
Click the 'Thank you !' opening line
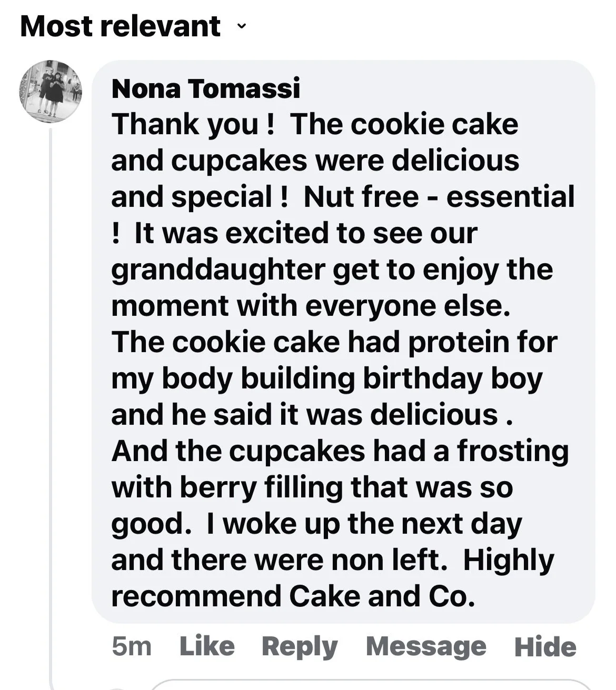[193, 125]
